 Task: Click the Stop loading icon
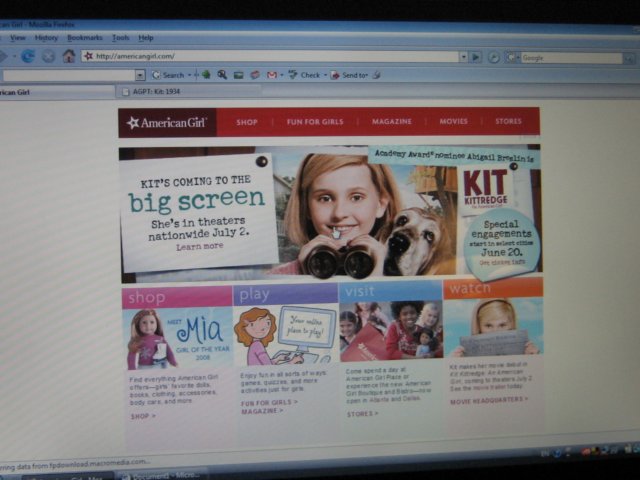tap(48, 56)
